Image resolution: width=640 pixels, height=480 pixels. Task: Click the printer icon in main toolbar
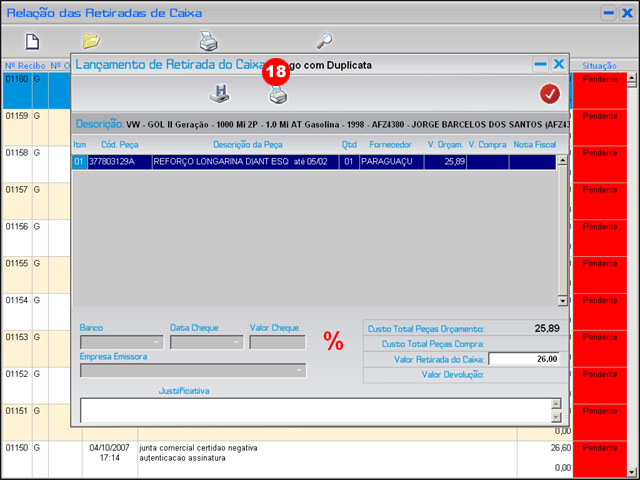208,41
